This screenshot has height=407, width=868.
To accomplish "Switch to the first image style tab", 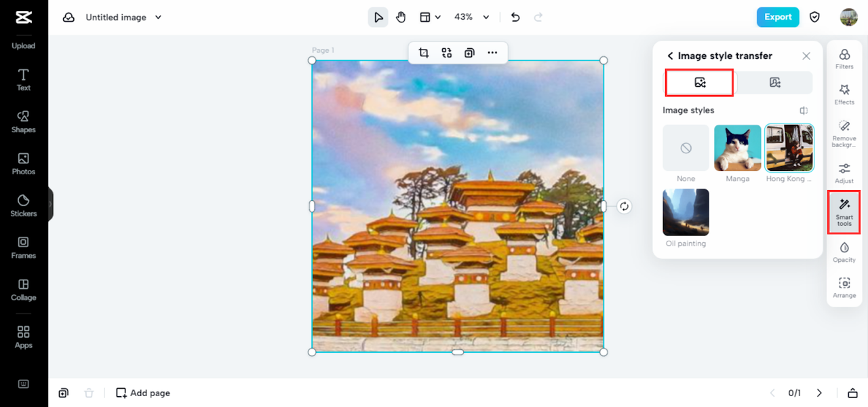I will click(x=700, y=83).
